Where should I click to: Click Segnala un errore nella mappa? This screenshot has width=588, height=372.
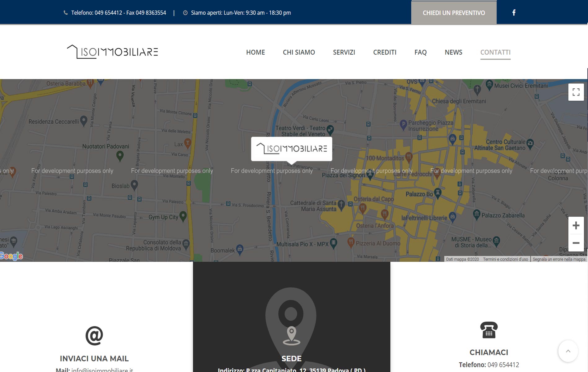click(x=559, y=259)
